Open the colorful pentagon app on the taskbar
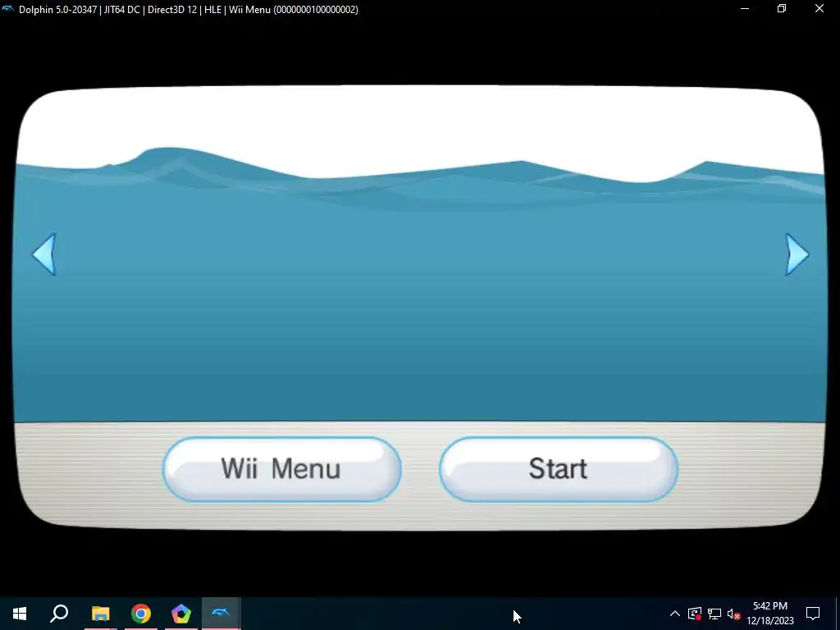840x630 pixels. click(180, 614)
